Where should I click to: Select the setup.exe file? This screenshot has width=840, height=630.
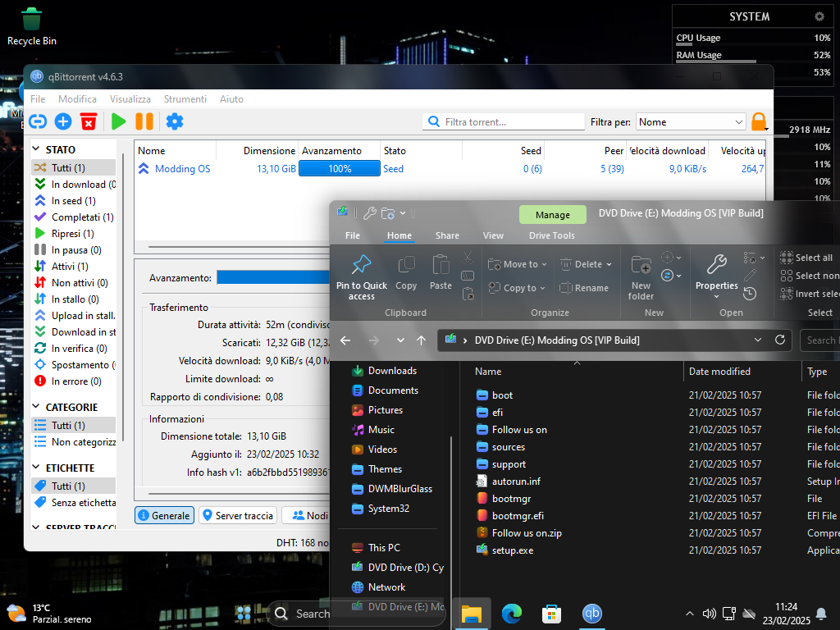click(513, 550)
